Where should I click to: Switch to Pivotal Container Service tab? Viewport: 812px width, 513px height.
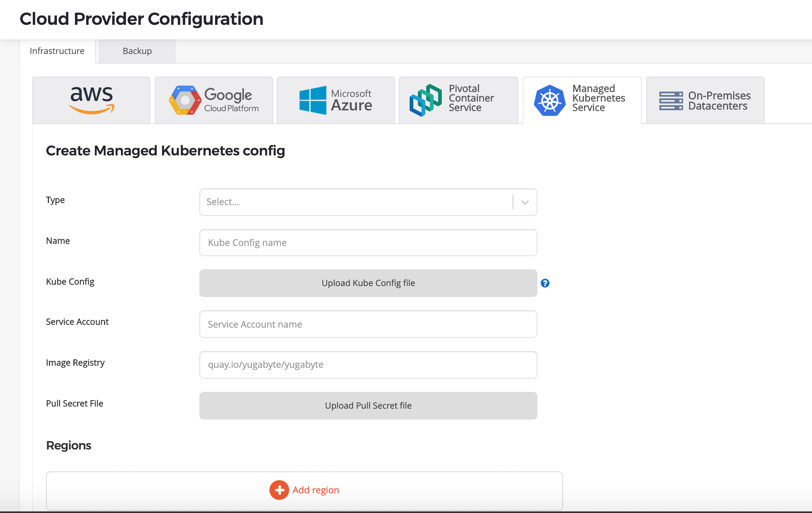(x=459, y=100)
